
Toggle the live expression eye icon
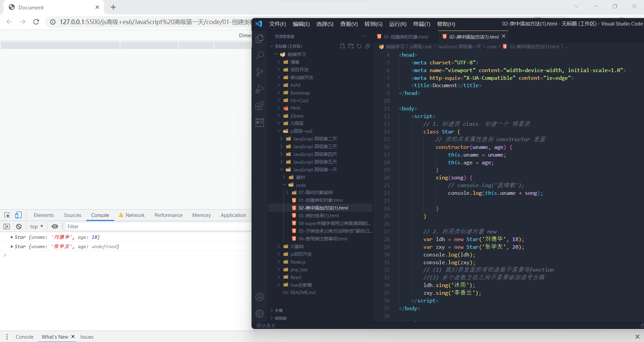(x=55, y=227)
